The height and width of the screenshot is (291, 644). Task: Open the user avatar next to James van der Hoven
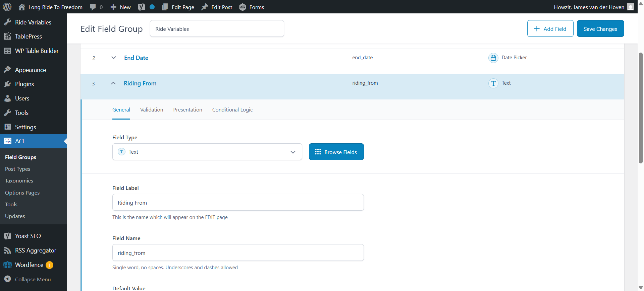(x=631, y=7)
